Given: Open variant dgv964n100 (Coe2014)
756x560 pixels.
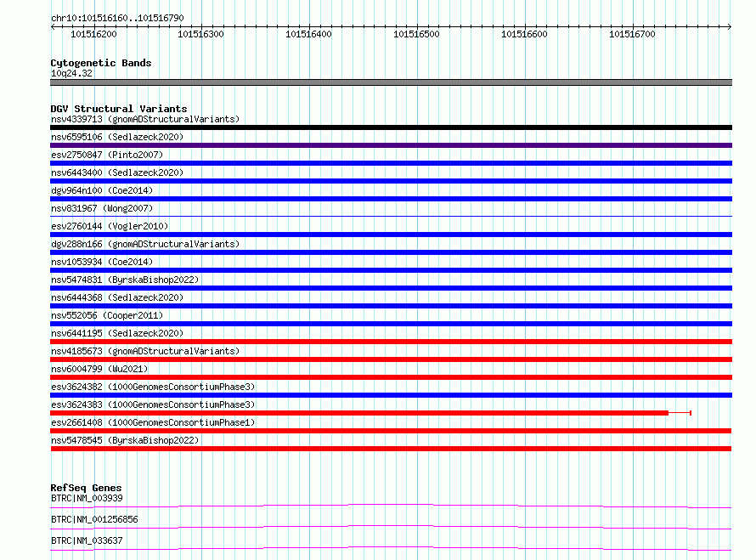Looking at the screenshot, I should (102, 190).
